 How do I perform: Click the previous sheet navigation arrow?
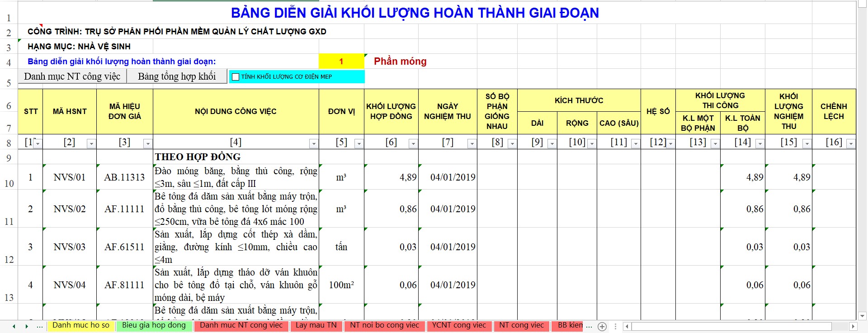click(x=14, y=326)
